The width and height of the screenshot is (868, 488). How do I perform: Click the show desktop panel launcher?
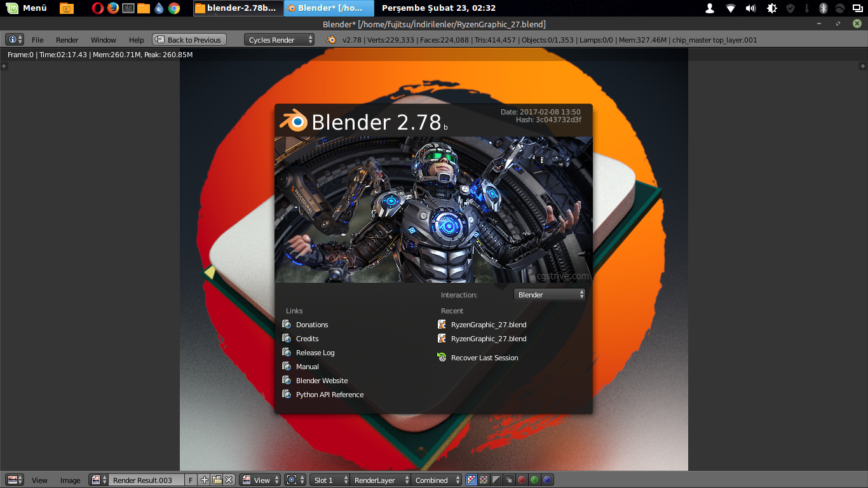click(x=66, y=8)
